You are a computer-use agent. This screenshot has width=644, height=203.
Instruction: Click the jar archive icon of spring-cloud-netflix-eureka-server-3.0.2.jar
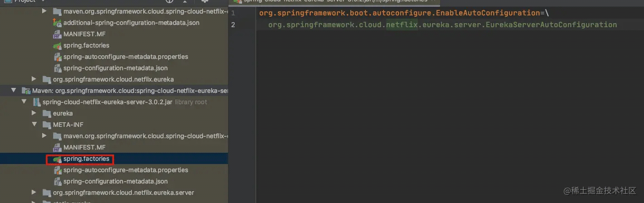pos(36,102)
